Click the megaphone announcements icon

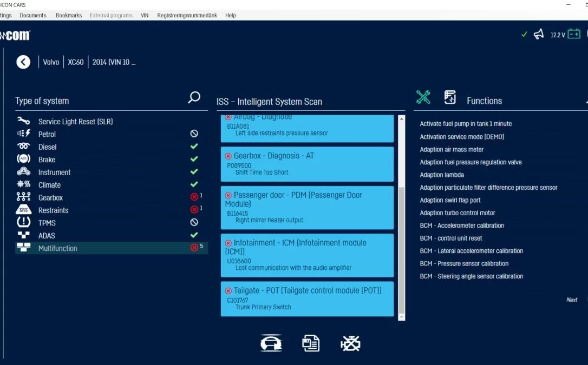tap(539, 35)
